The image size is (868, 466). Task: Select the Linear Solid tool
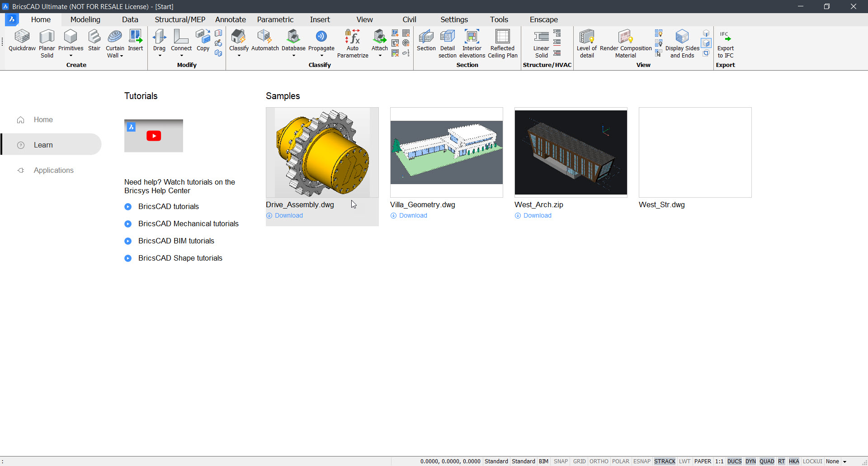click(x=541, y=44)
